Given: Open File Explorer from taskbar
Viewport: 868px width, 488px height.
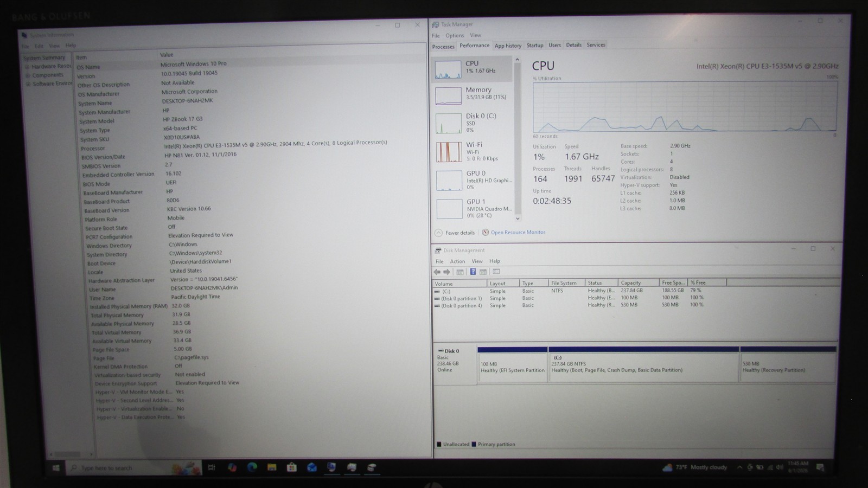Looking at the screenshot, I should 272,467.
